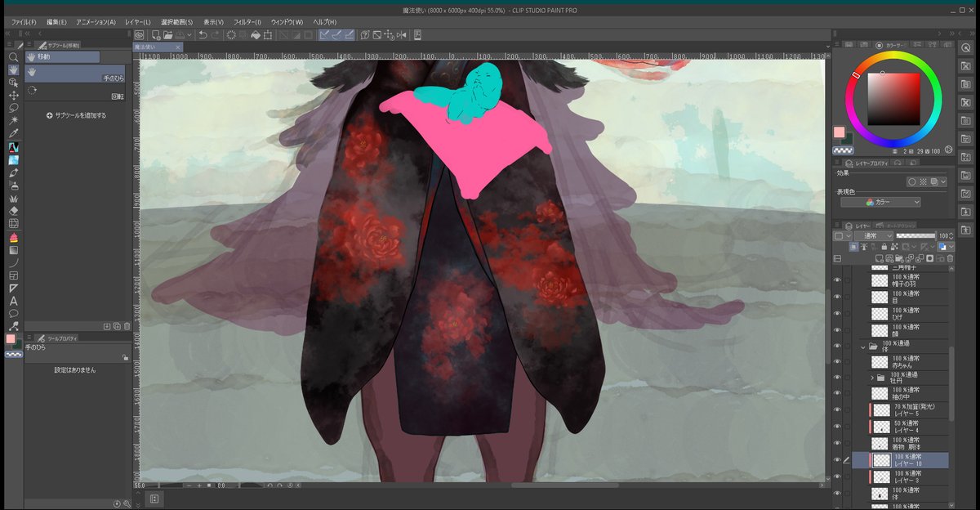This screenshot has height=510, width=980.
Task: Click thumbnail of レイヤー 4 layer
Action: click(880, 427)
